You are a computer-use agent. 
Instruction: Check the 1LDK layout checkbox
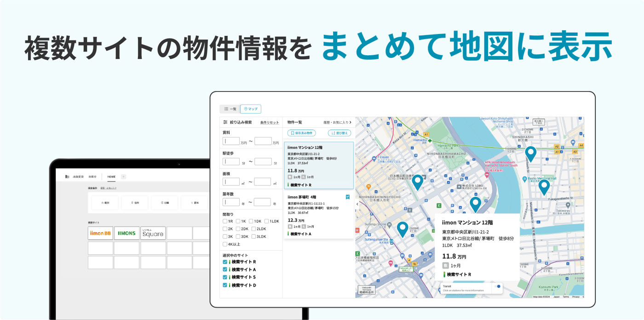click(x=267, y=221)
